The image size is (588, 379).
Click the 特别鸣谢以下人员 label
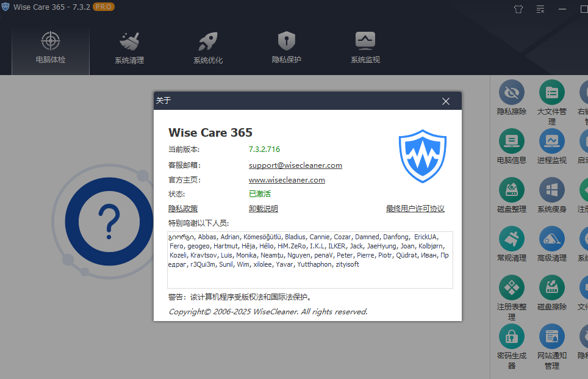pos(198,223)
